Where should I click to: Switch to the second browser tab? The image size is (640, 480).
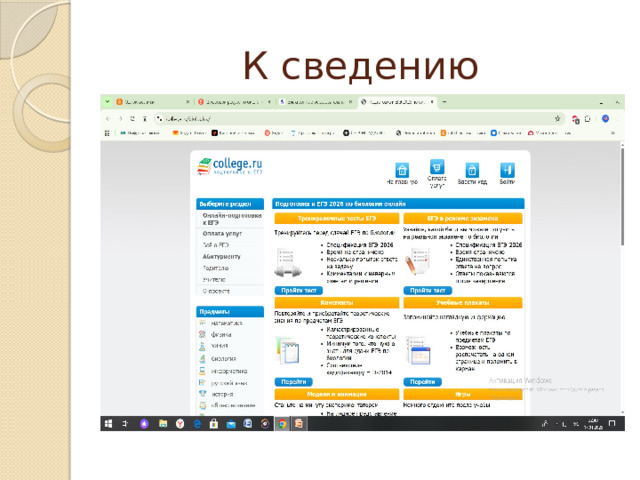[234, 102]
